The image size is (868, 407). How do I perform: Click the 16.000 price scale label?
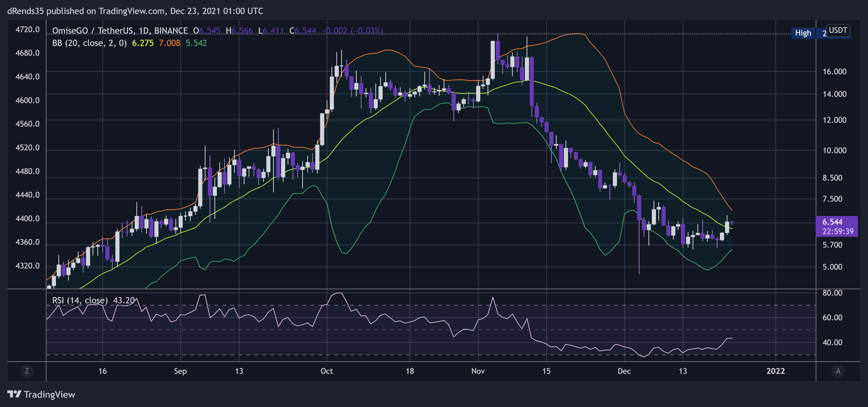tap(834, 71)
